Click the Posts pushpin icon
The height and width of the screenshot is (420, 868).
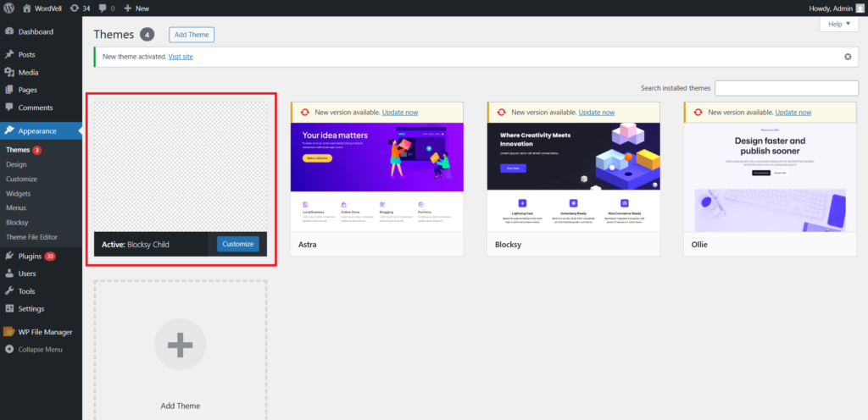[x=8, y=55]
